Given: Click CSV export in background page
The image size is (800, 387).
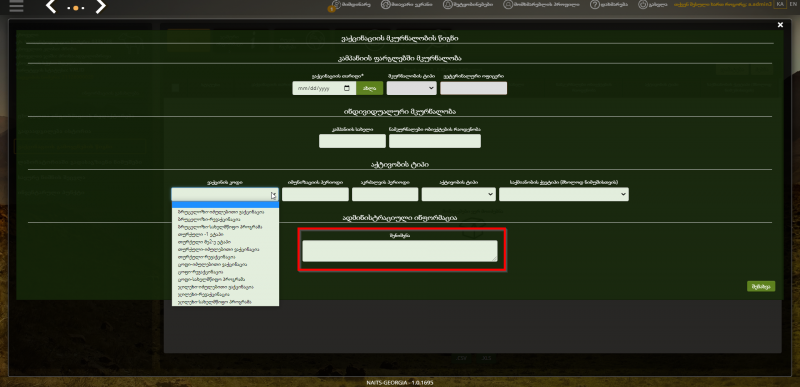Looking at the screenshot, I should (x=462, y=358).
